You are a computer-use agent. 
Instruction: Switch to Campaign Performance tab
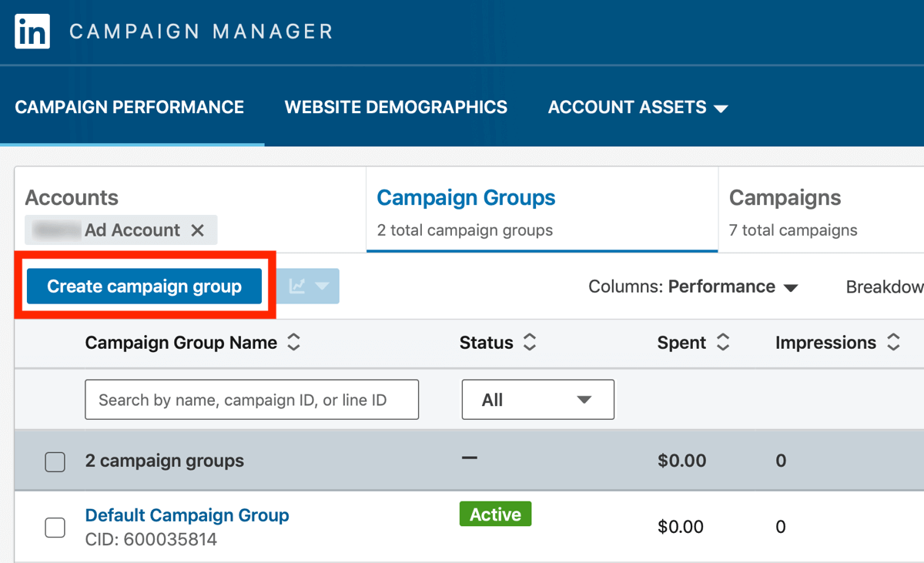[x=129, y=107]
